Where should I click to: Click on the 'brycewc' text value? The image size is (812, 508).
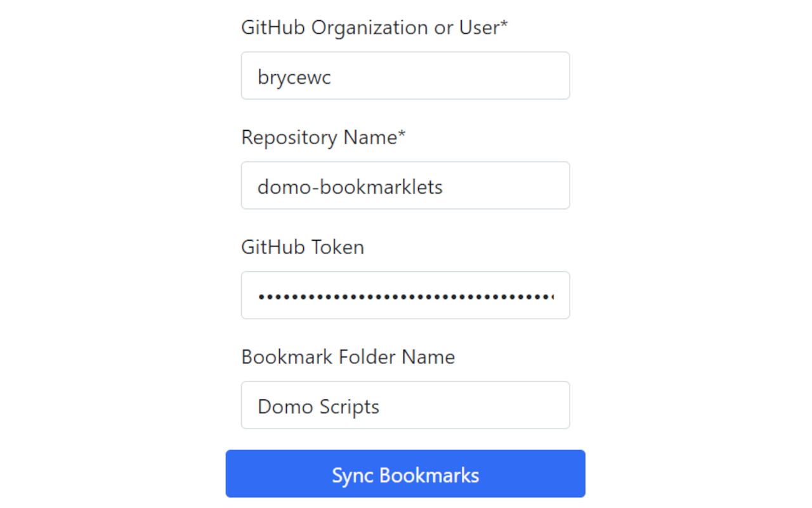coord(294,77)
